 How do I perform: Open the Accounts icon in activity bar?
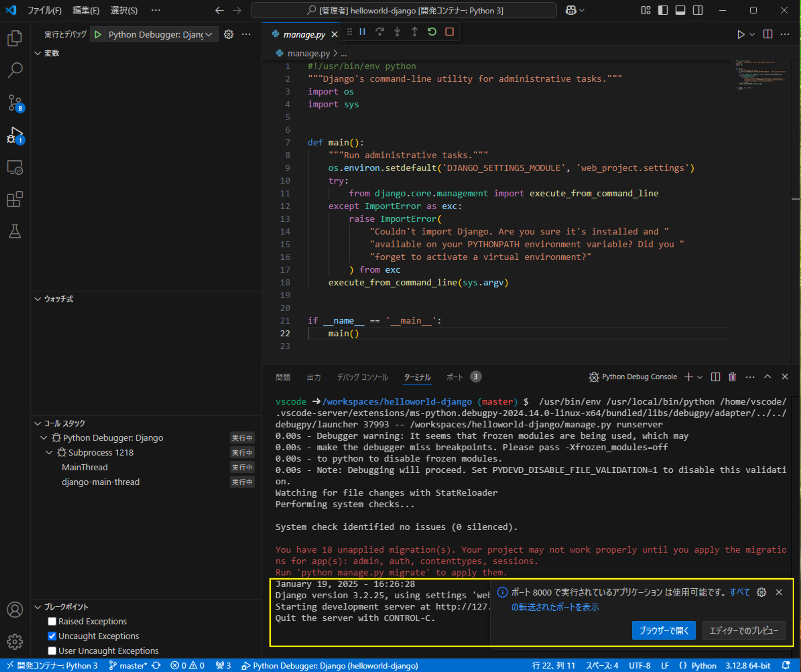[15, 609]
